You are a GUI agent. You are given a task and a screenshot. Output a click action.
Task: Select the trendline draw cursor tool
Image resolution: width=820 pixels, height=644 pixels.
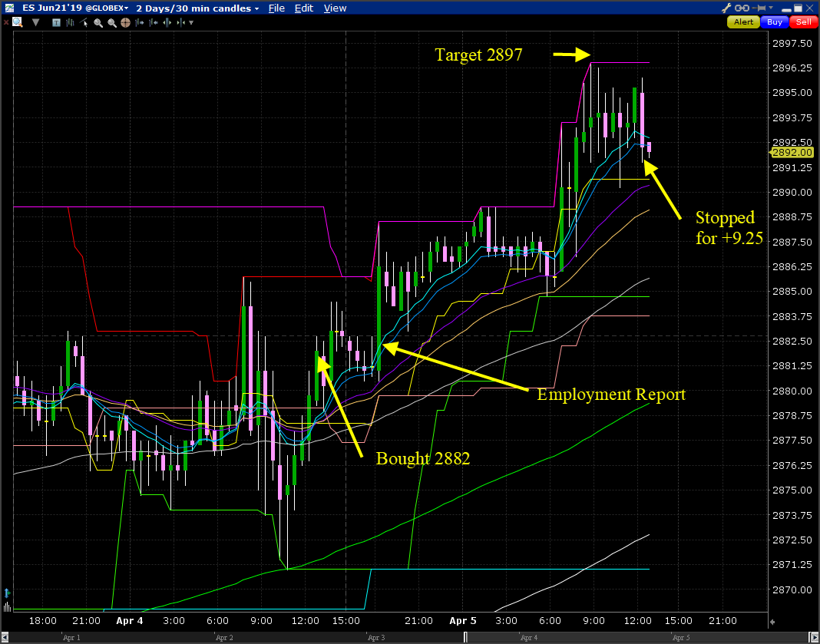click(84, 22)
